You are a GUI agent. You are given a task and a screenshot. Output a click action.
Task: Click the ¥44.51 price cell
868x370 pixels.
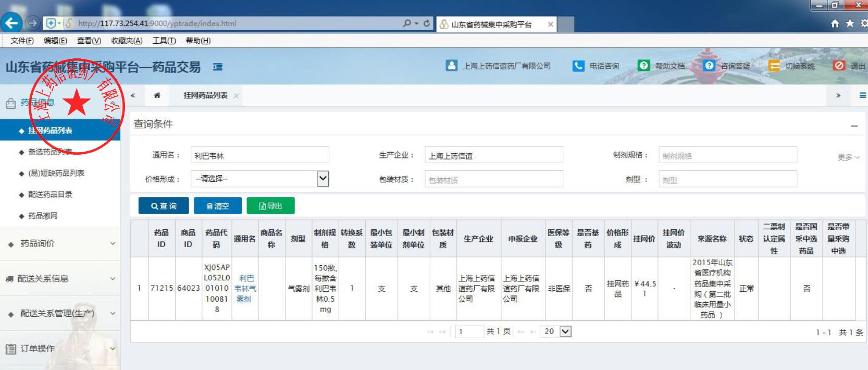click(x=644, y=289)
